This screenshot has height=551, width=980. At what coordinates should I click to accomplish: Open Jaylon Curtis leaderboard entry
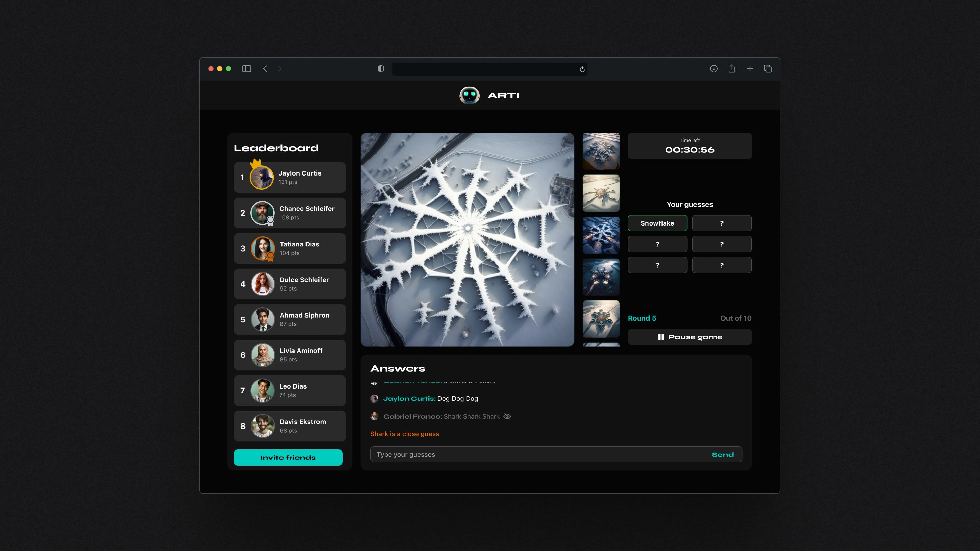(x=289, y=178)
